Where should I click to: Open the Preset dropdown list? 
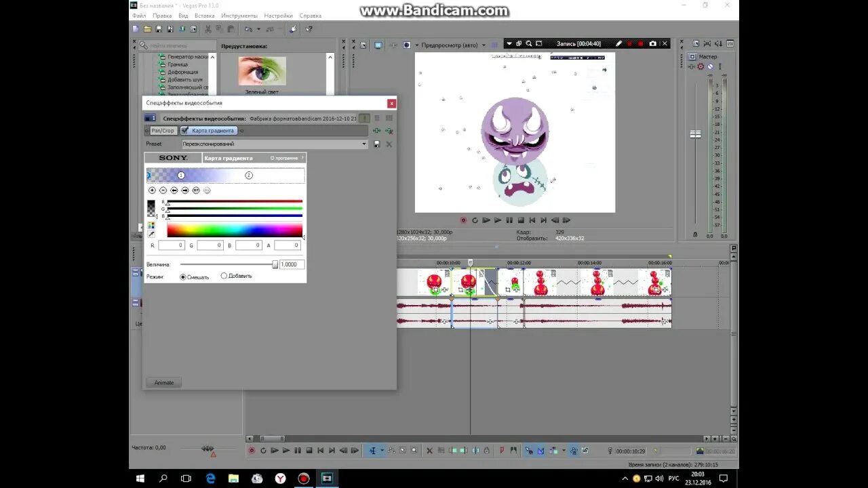(x=363, y=144)
